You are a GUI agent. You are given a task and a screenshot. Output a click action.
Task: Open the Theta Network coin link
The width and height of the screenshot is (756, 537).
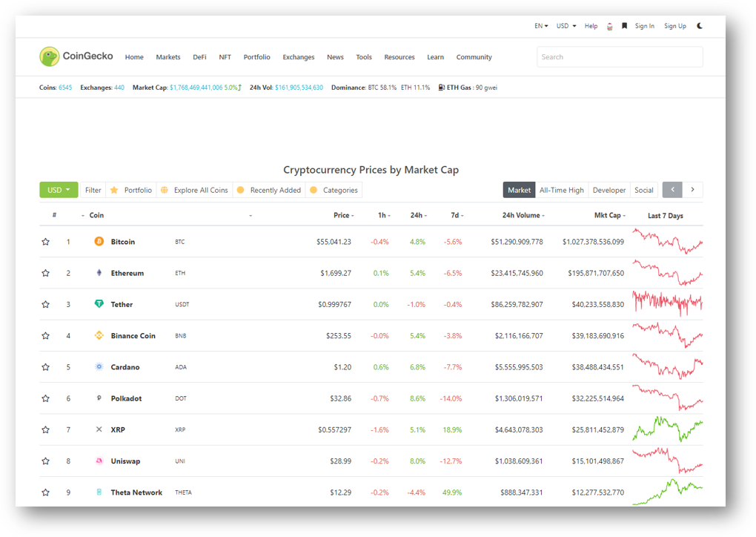[136, 492]
